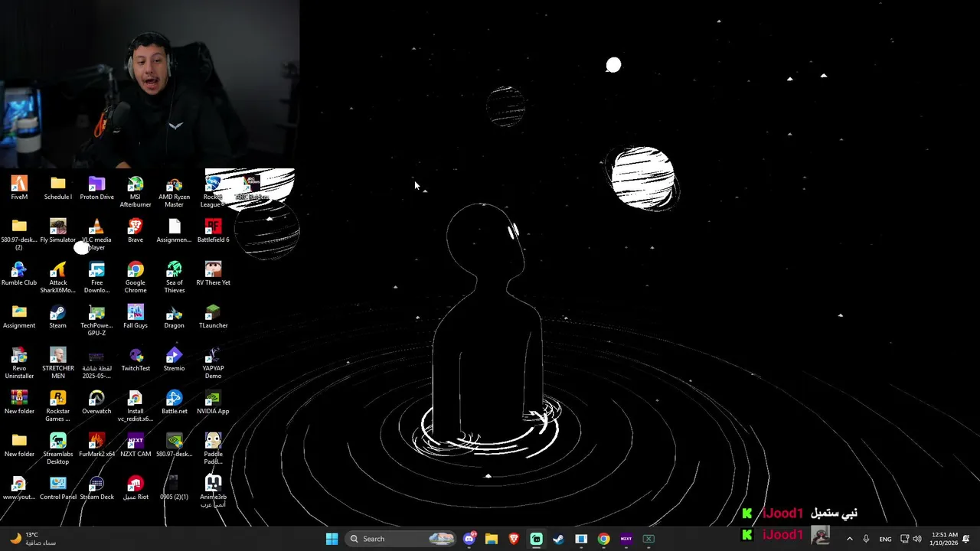This screenshot has height=551, width=980.
Task: Open the Schedule I folder
Action: coord(58,187)
